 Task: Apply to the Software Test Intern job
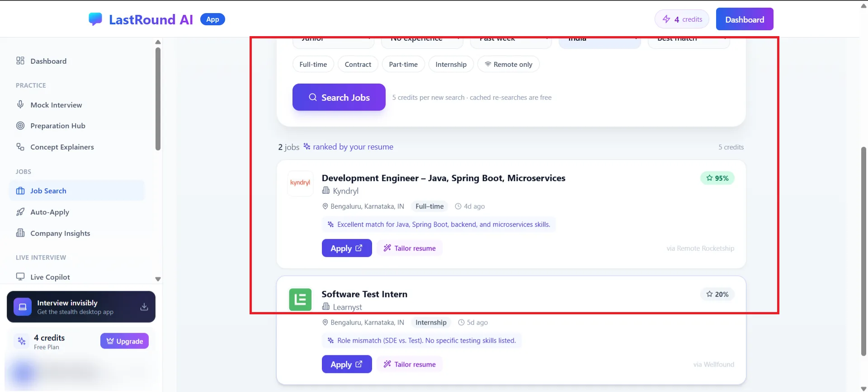pos(347,364)
